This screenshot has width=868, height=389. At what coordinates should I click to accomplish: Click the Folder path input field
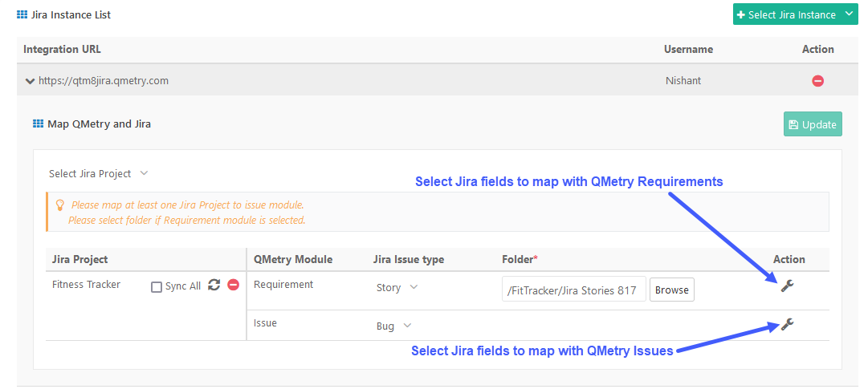573,290
